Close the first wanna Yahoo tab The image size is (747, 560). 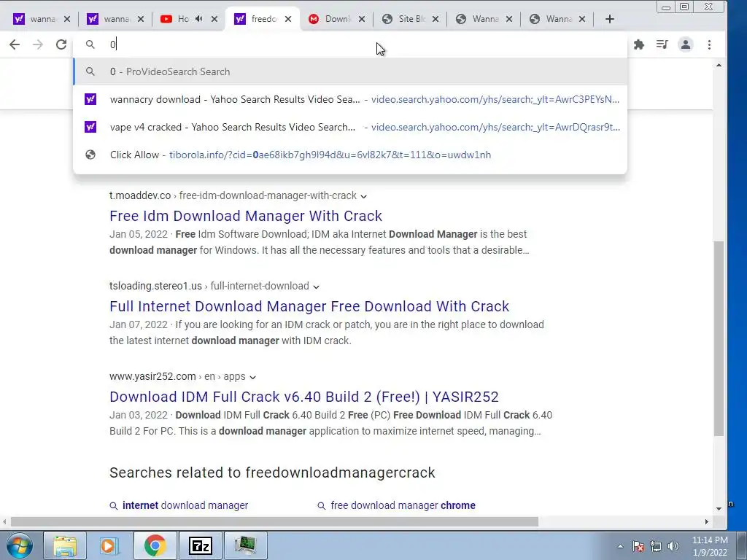(66, 19)
